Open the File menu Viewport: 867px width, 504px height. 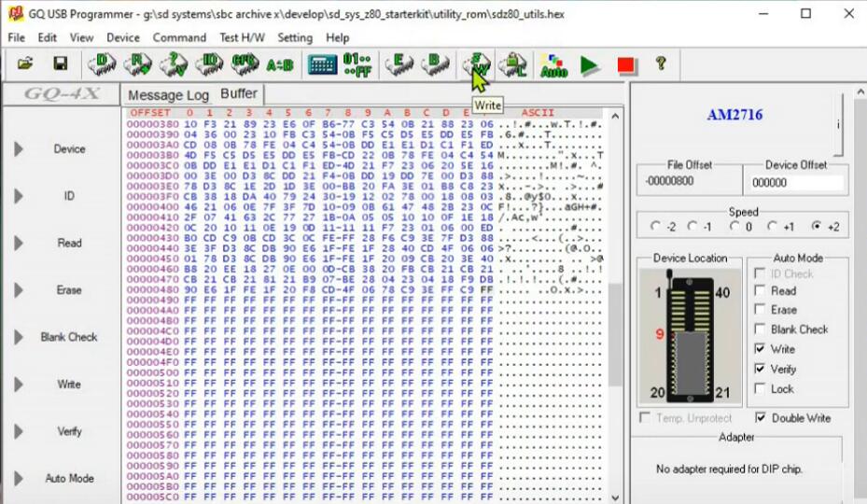coord(16,37)
